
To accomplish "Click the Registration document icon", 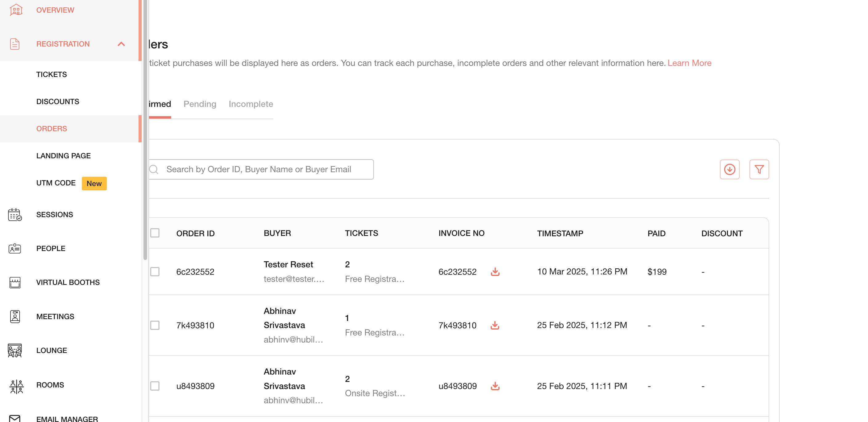I will [15, 44].
